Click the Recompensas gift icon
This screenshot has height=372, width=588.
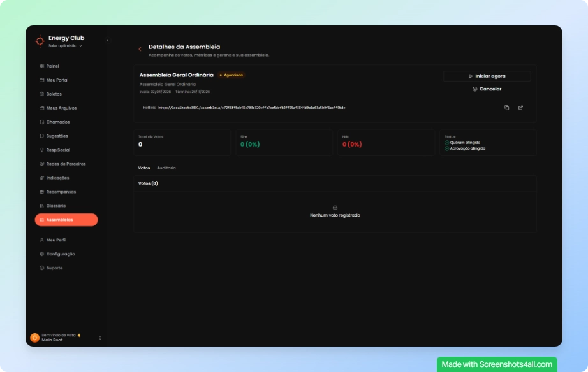(41, 192)
